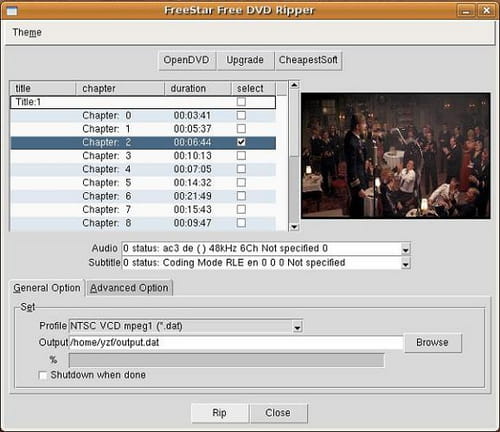Click the rip progress bar
500x432 pixels.
tap(226, 360)
